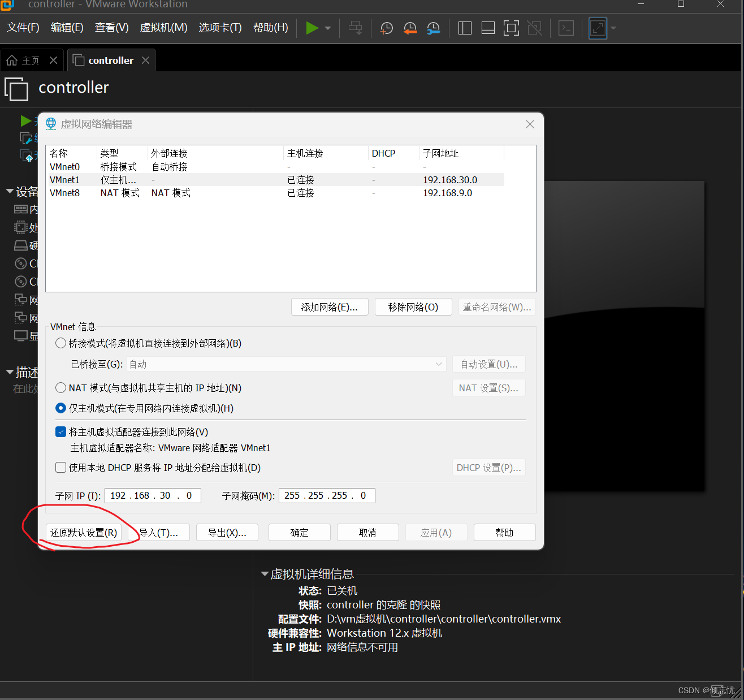Open the 帮助(H) menu
The image size is (744, 700).
[x=270, y=28]
